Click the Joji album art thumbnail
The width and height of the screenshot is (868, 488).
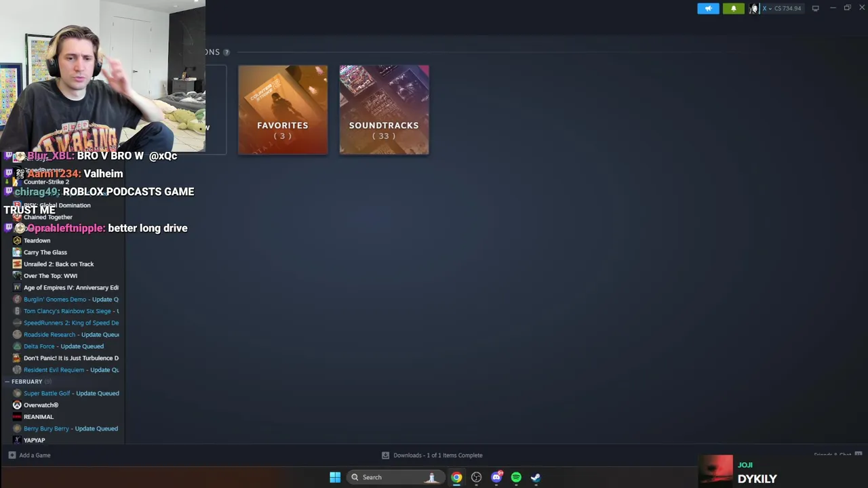[716, 471]
